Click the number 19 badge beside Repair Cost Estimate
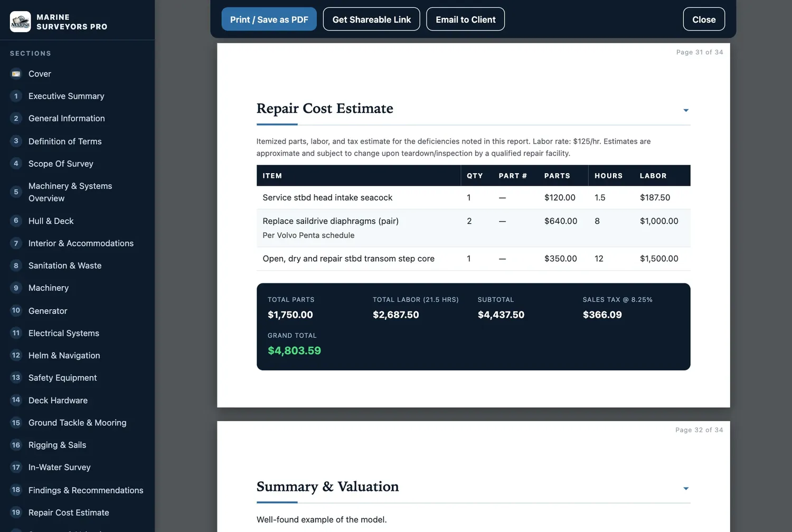This screenshot has width=792, height=532. pyautogui.click(x=16, y=512)
